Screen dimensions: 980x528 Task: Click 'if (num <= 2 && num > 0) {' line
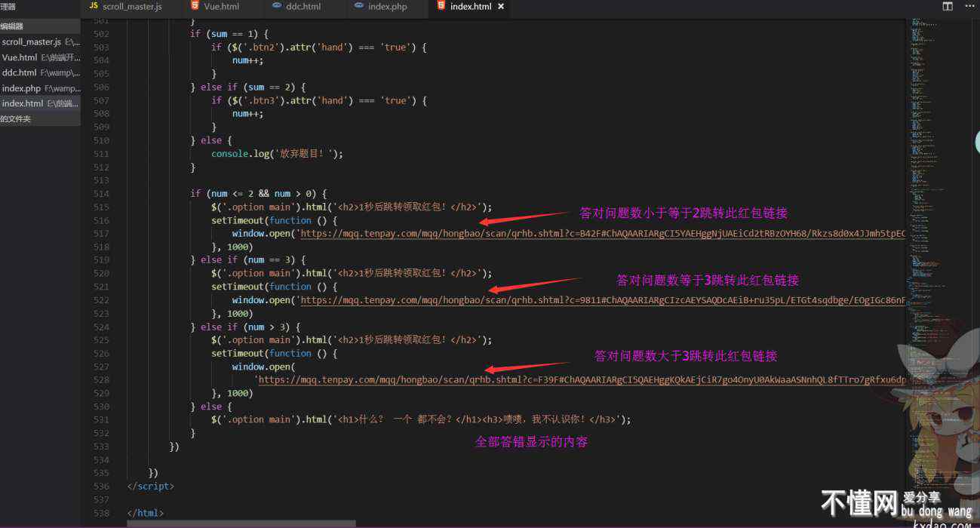pyautogui.click(x=258, y=194)
